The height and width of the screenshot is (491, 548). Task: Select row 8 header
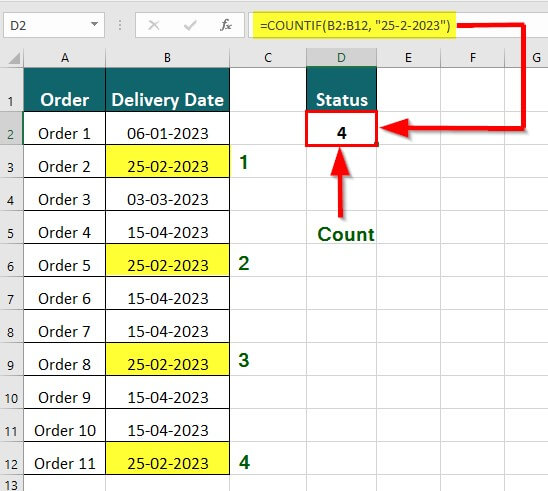click(11, 326)
